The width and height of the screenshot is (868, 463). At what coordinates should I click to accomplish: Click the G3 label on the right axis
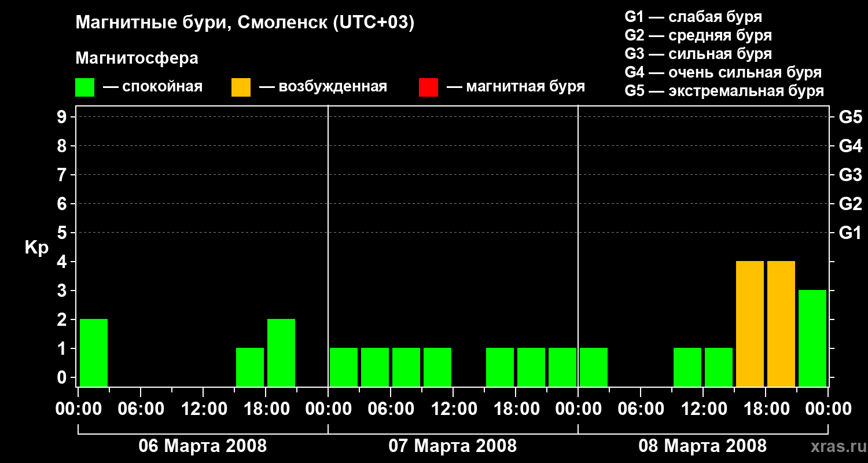[850, 175]
